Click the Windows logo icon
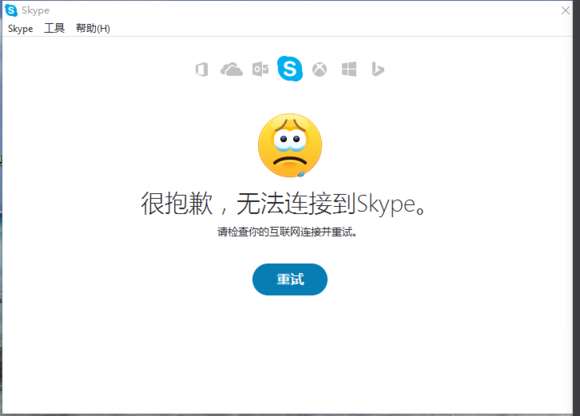 coord(349,69)
